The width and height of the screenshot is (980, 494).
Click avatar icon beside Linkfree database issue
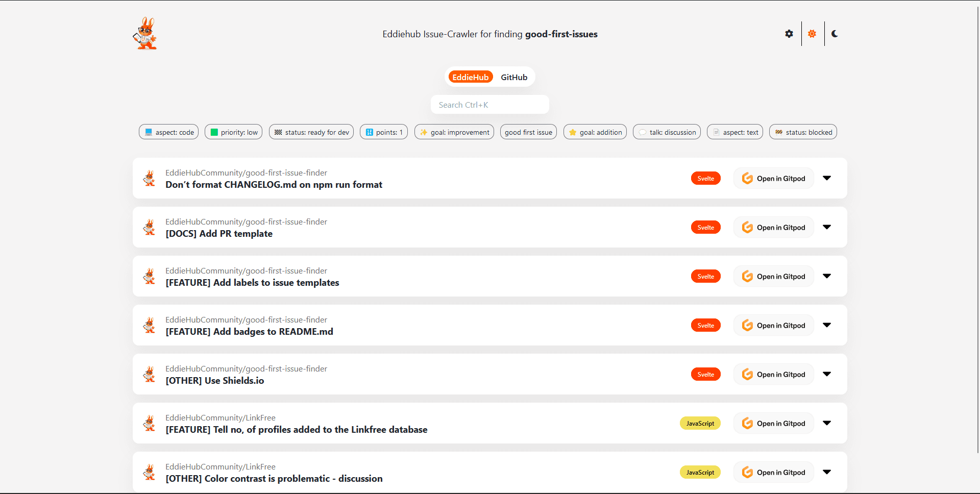[149, 423]
